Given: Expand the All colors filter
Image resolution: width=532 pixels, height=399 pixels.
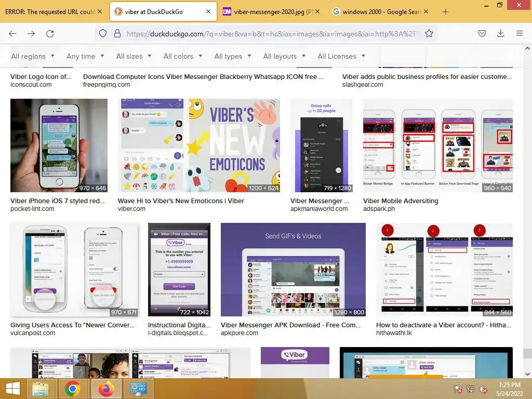Looking at the screenshot, I should click(183, 56).
